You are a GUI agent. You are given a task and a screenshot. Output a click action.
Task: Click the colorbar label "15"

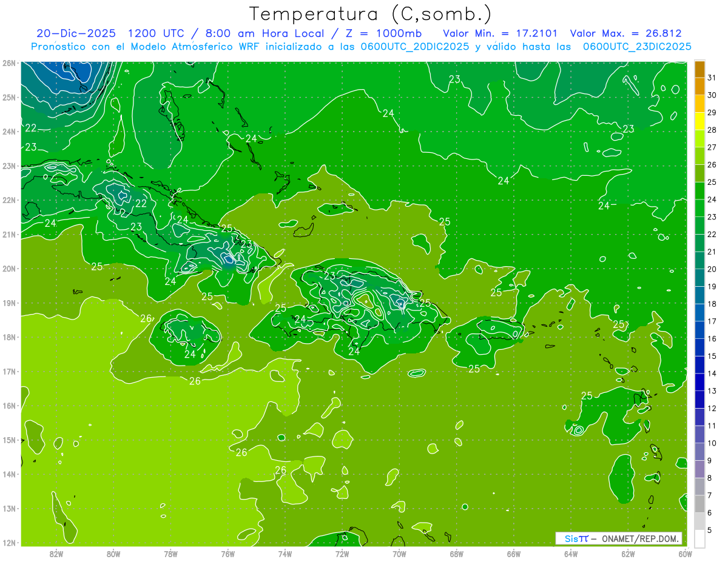click(x=712, y=356)
